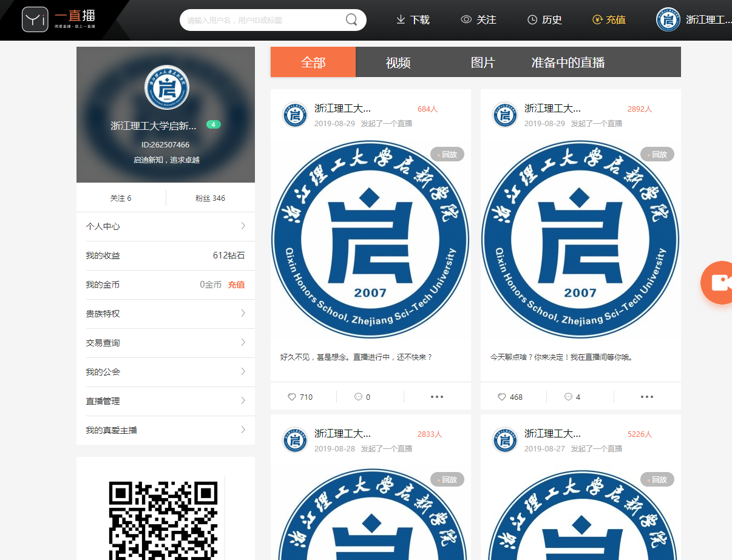This screenshot has height=560, width=732.
Task: Expand the 贵族特权 row arrow
Action: pos(243,314)
